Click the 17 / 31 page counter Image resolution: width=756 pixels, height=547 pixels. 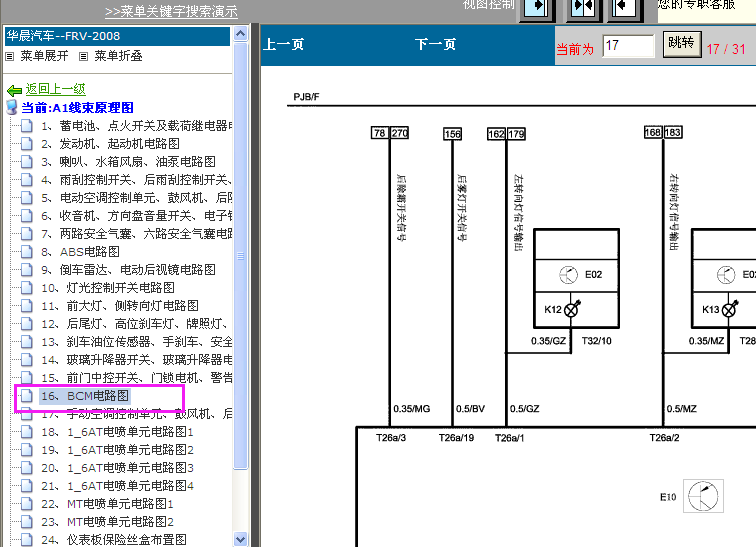click(x=726, y=49)
